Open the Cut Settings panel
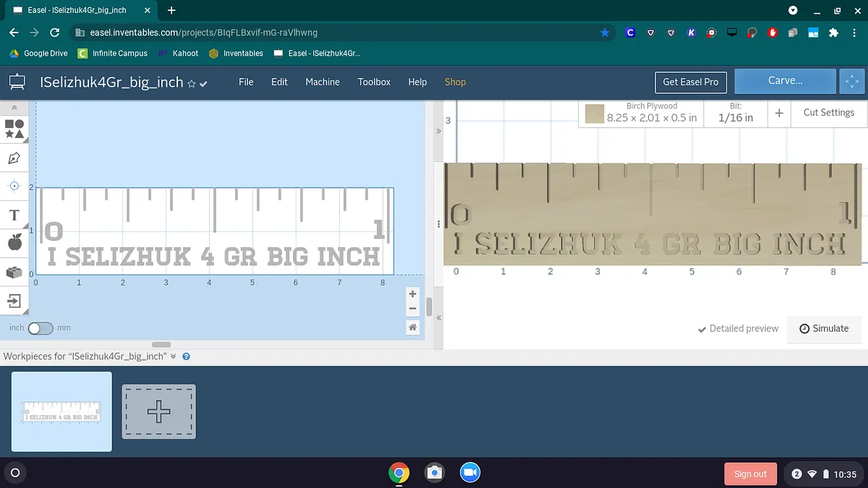 pyautogui.click(x=829, y=113)
